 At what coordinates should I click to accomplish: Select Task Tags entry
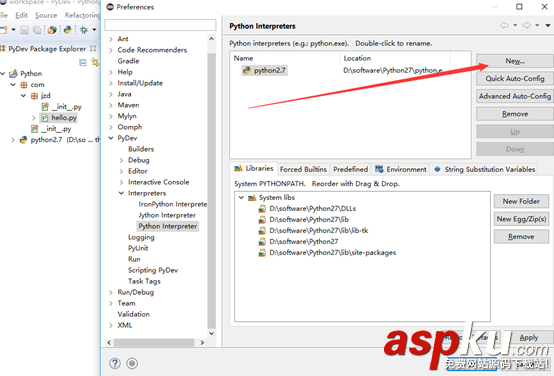point(144,281)
